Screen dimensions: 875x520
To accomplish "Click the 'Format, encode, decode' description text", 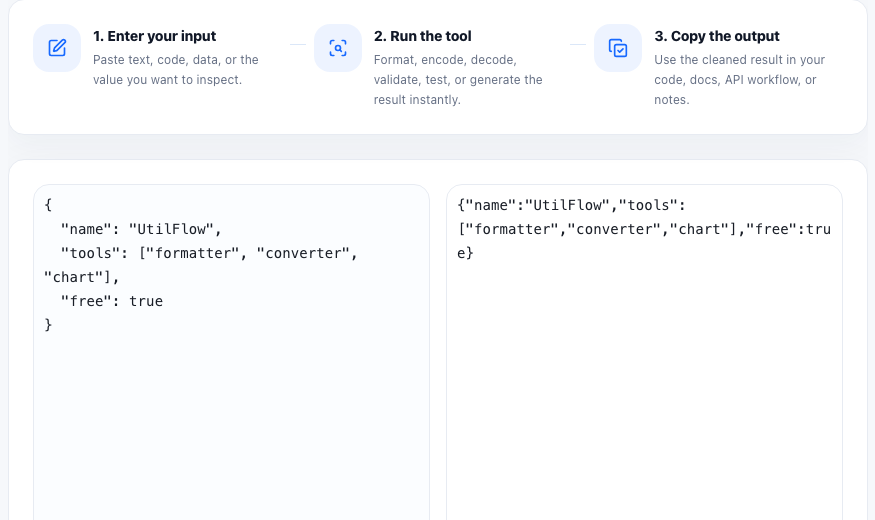I will tap(458, 80).
